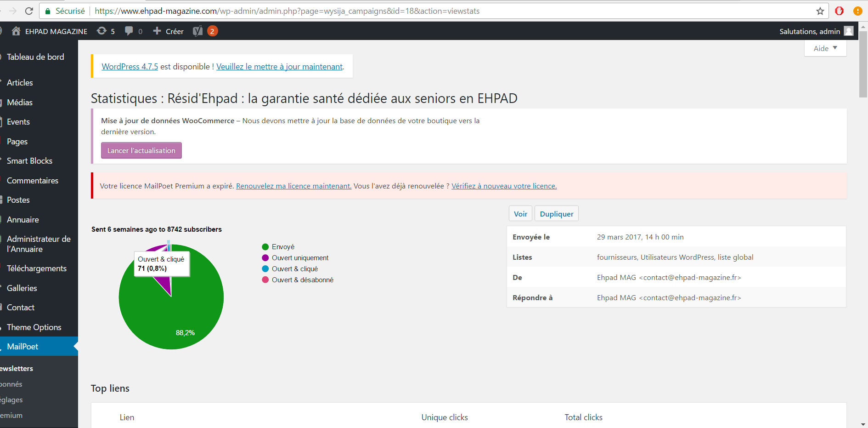Open the comments bubble icon in admin bar
The height and width of the screenshot is (428, 868).
pyautogui.click(x=129, y=31)
